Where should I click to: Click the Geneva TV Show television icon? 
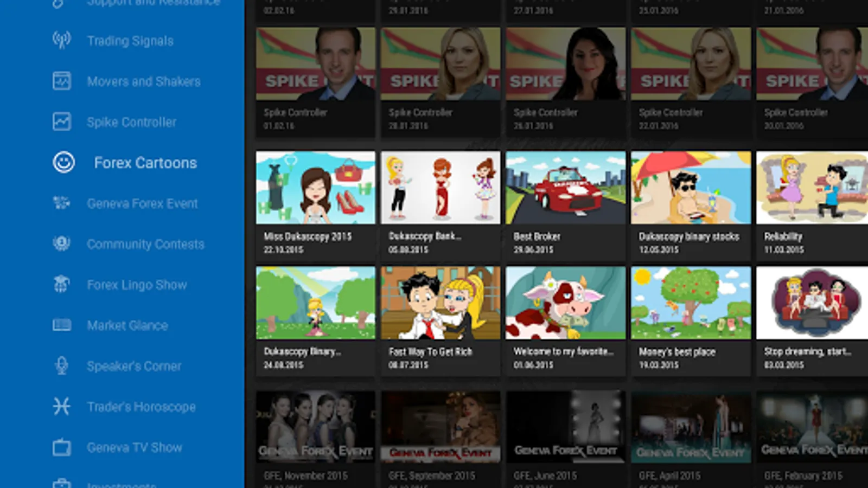click(62, 447)
